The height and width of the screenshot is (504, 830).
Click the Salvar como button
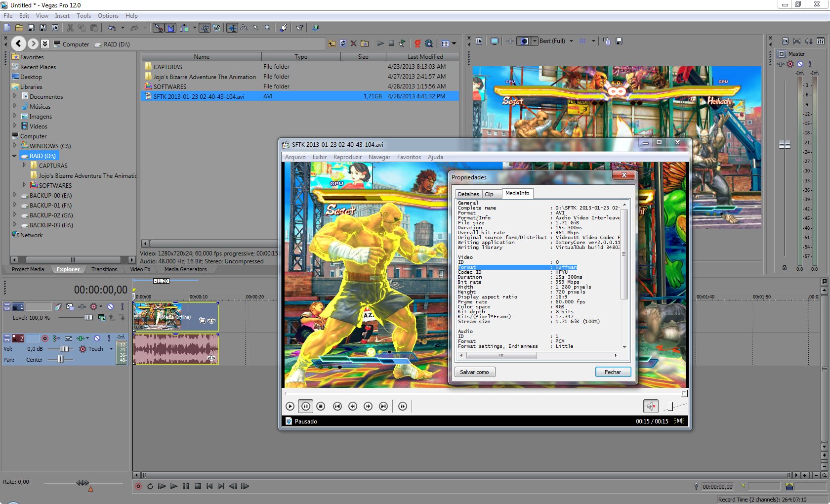[x=474, y=372]
